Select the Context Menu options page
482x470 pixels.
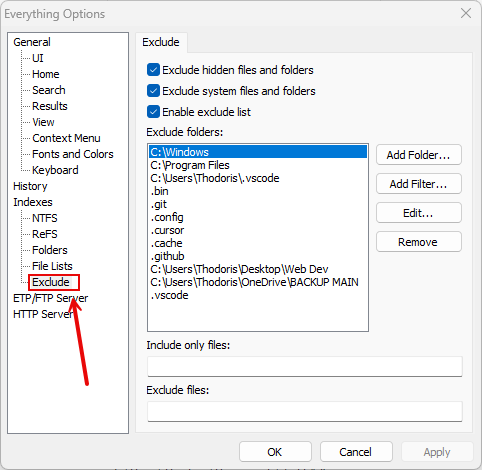(x=66, y=138)
